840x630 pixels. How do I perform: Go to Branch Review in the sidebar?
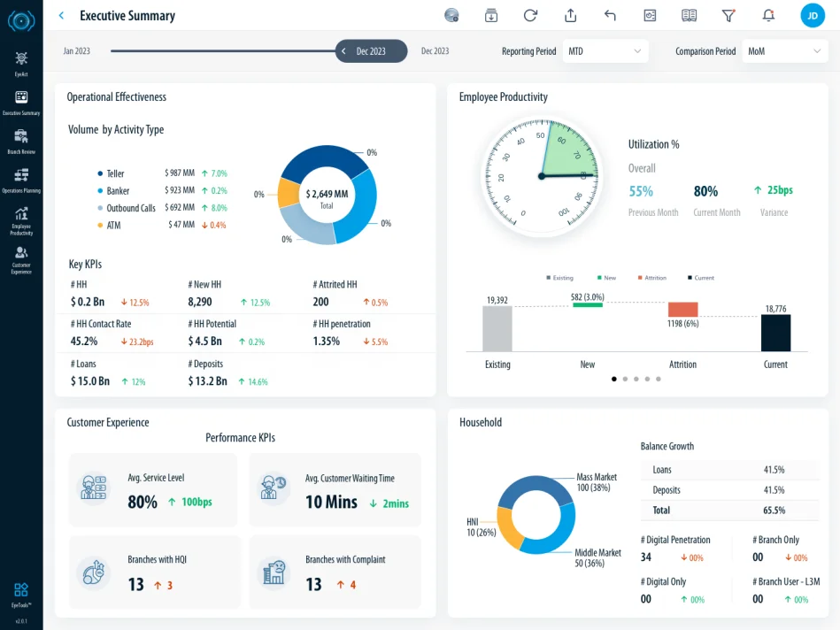pyautogui.click(x=21, y=139)
